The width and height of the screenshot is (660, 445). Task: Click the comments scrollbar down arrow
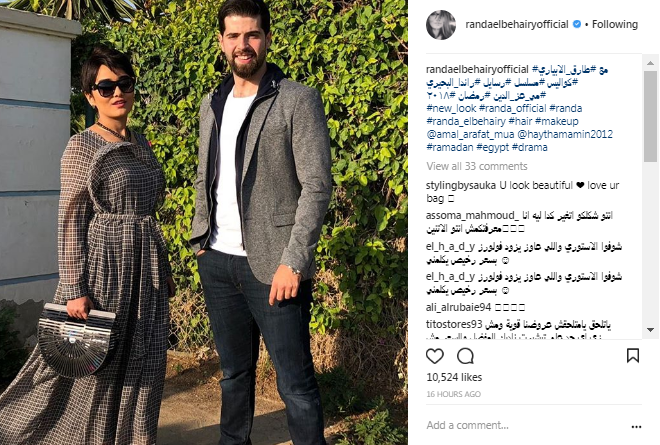[650, 330]
